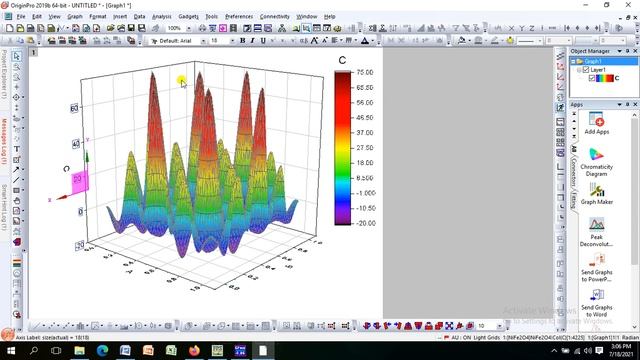Image resolution: width=640 pixels, height=360 pixels.
Task: Click the AU : ON status bar entry
Action: [461, 338]
